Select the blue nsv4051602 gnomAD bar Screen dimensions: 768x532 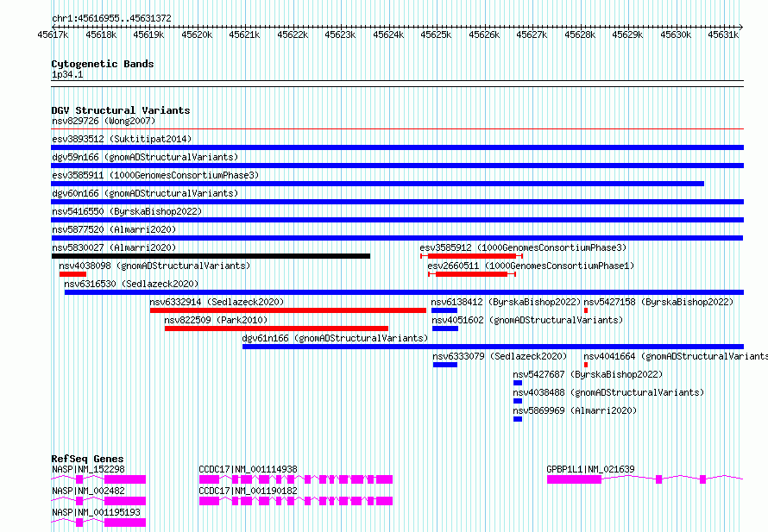click(x=445, y=329)
